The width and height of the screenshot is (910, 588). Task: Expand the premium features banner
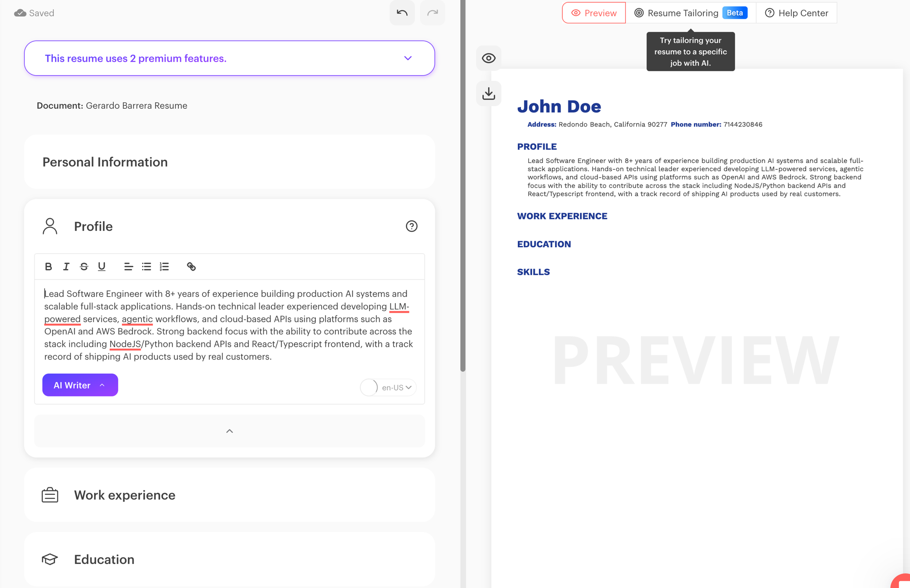point(229,58)
